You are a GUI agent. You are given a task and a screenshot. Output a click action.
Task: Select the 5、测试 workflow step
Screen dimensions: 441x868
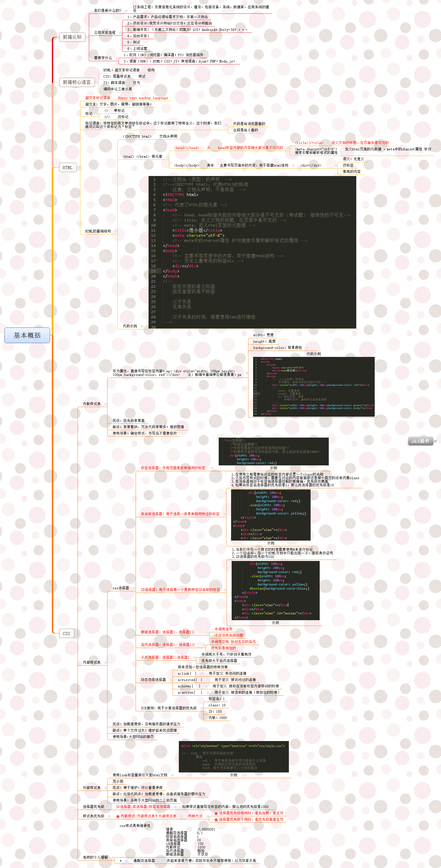click(x=134, y=42)
